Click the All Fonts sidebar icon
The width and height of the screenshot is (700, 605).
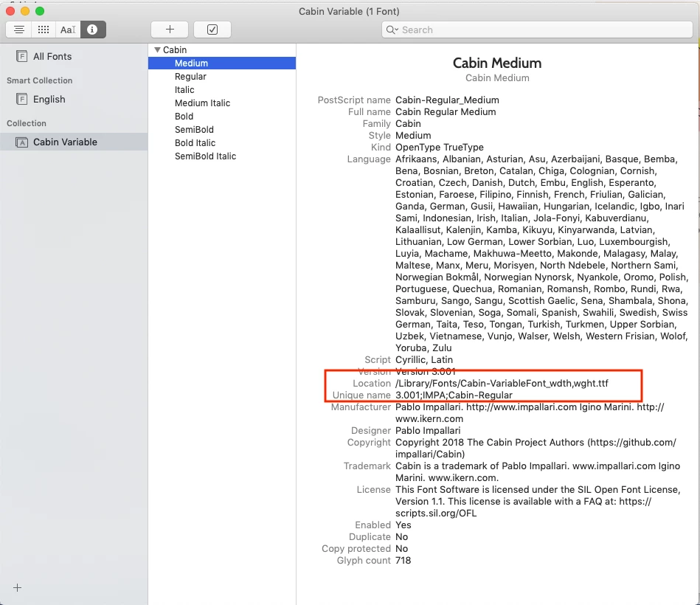tap(21, 56)
